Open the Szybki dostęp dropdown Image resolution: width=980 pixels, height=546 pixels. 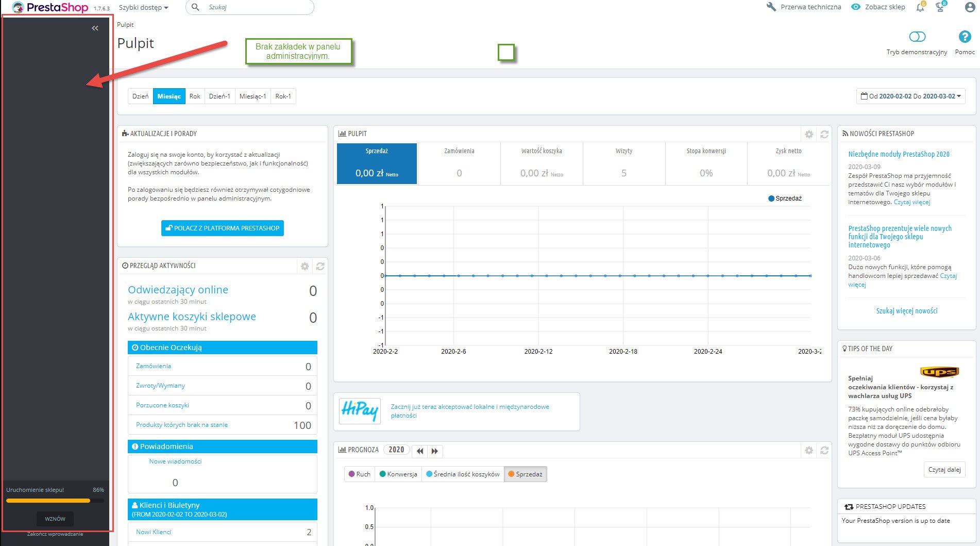(143, 8)
